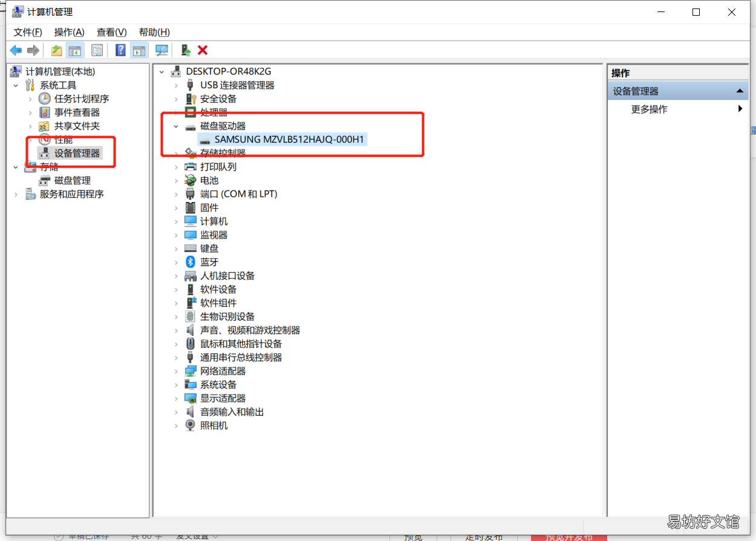
Task: Click the 电池 battery icon
Action: 191,180
